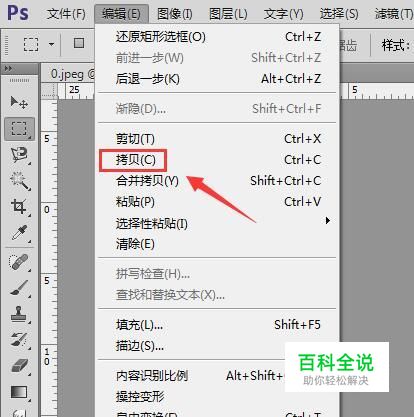The image size is (414, 417).
Task: Switch to the 0.jpeg document tab
Action: 69,74
